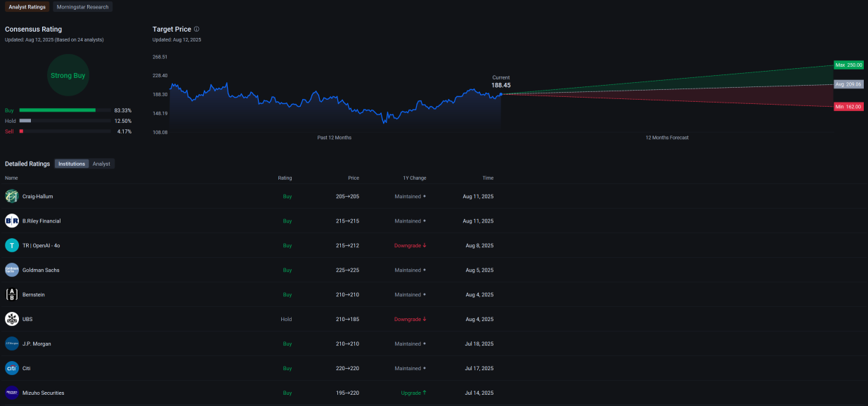The height and width of the screenshot is (406, 868).
Task: Click the grey Hold percentage bar
Action: pyautogui.click(x=25, y=121)
